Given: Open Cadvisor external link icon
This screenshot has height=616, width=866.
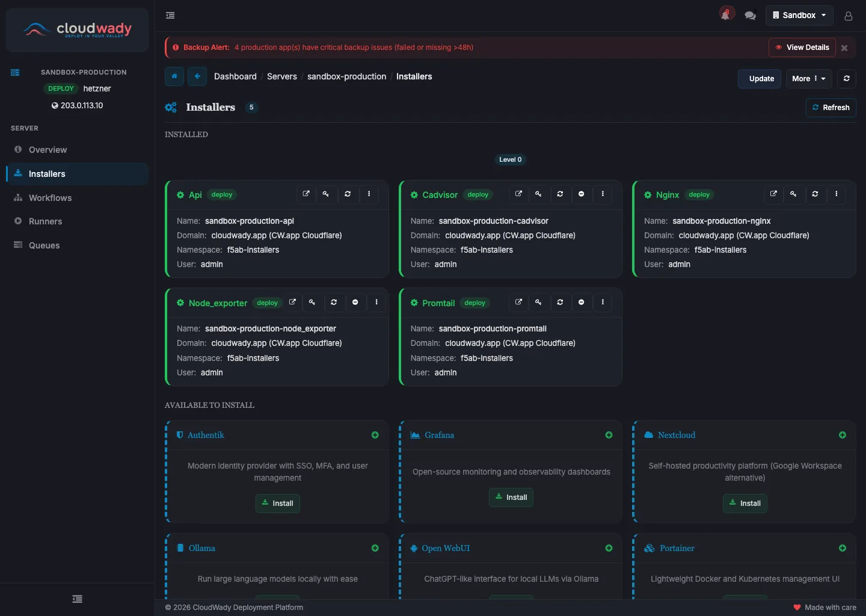Looking at the screenshot, I should pyautogui.click(x=518, y=194).
